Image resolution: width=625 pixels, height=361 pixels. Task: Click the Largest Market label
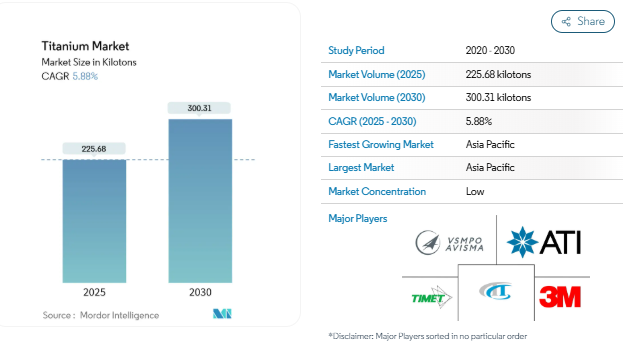361,167
